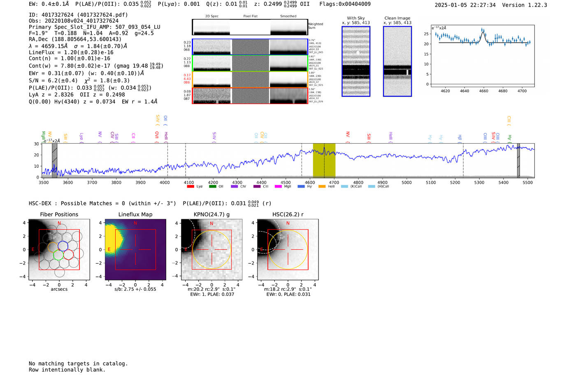
Task: Click the 's/b: 2.75 +/- 0.055' caption
Action: click(135, 289)
